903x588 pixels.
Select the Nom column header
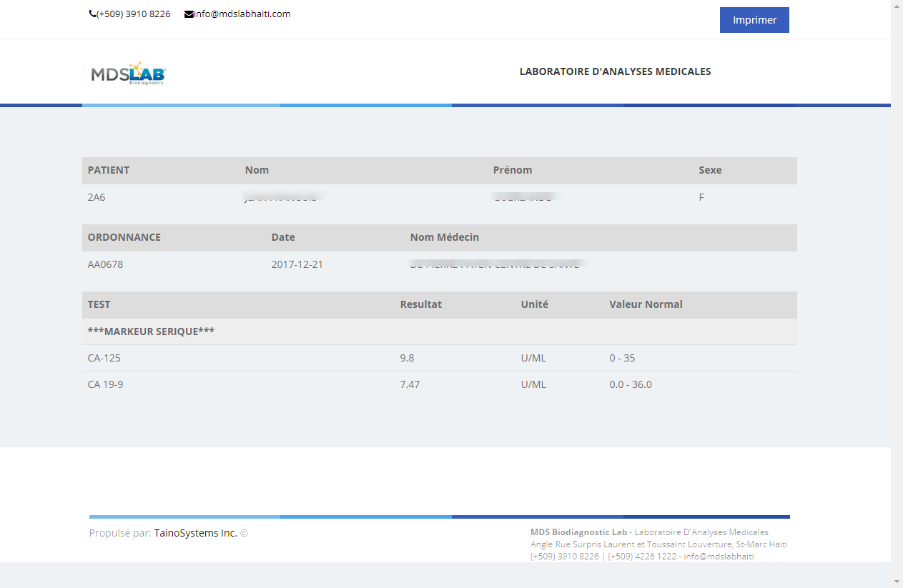click(x=257, y=170)
